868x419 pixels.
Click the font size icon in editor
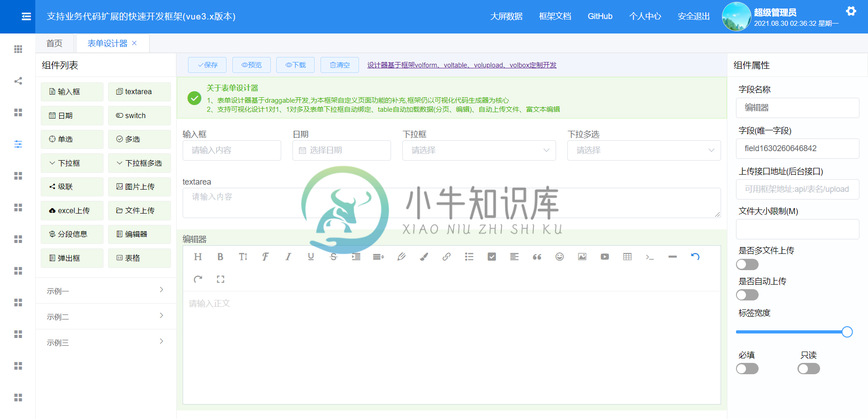point(243,257)
